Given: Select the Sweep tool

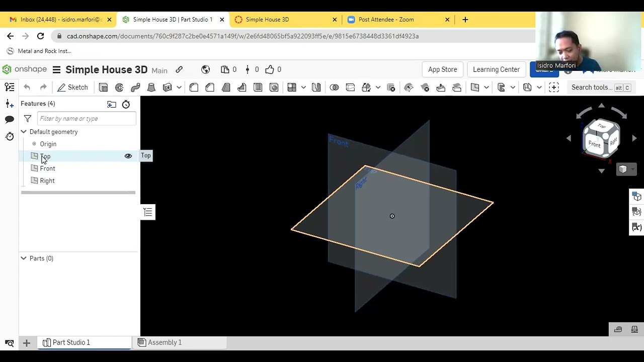Looking at the screenshot, I should tap(135, 87).
